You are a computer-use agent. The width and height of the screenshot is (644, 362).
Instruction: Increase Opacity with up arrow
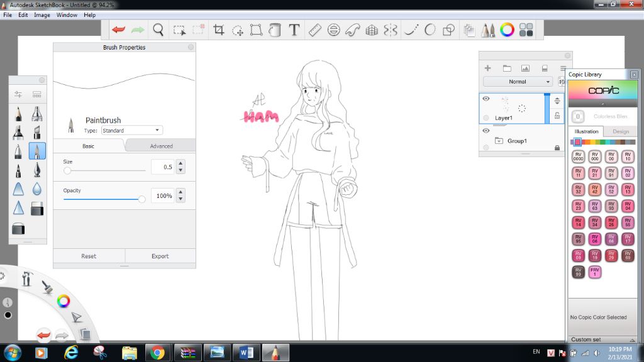[x=180, y=192]
